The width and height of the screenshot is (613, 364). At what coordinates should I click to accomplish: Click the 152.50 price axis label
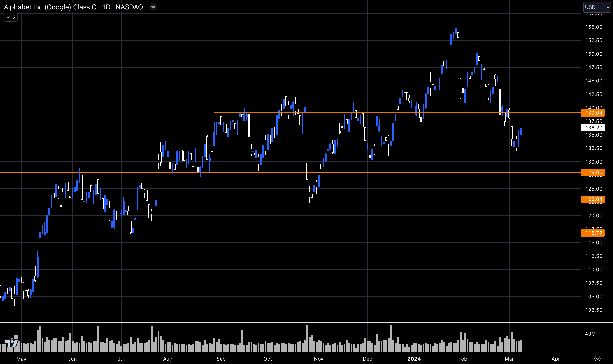(x=594, y=40)
